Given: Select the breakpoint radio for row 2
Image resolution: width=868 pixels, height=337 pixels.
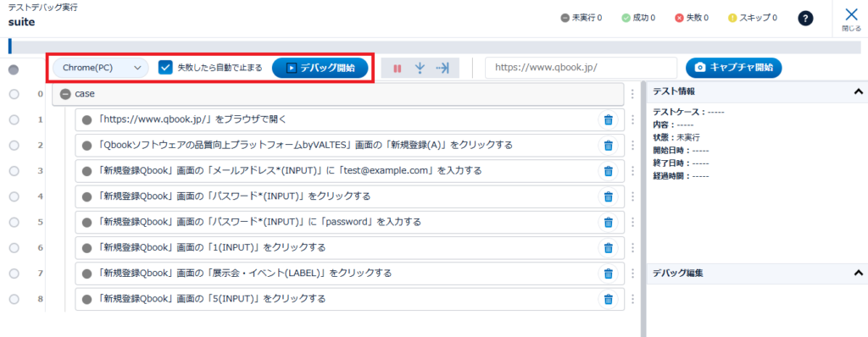Looking at the screenshot, I should pyautogui.click(x=14, y=145).
